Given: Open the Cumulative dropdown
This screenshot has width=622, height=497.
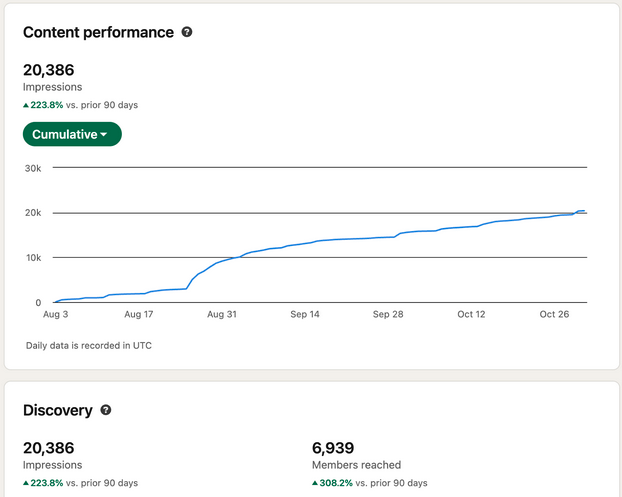Looking at the screenshot, I should 72,134.
